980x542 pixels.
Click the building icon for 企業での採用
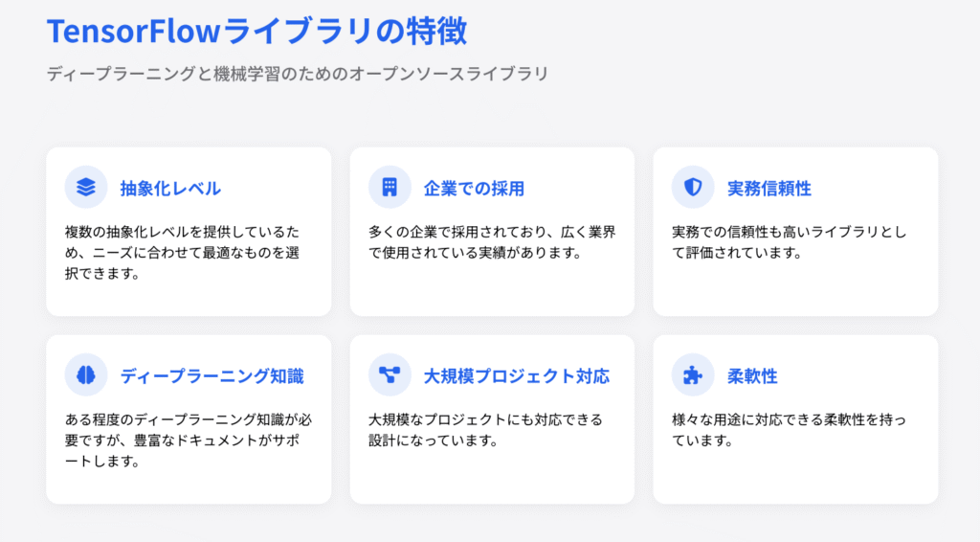[x=390, y=187]
